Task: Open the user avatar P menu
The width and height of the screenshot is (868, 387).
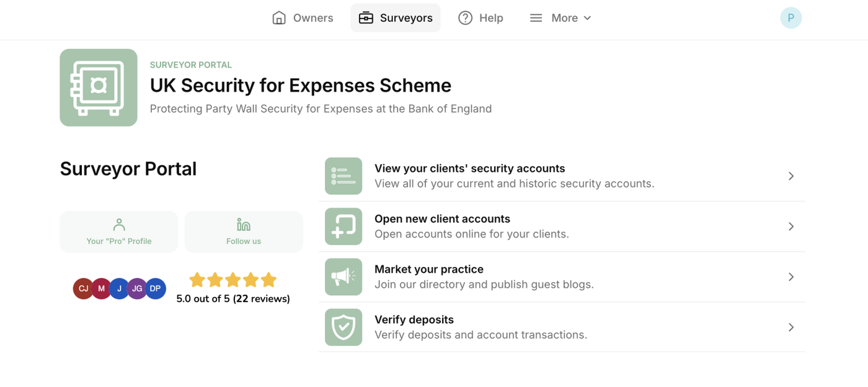Action: pos(790,18)
